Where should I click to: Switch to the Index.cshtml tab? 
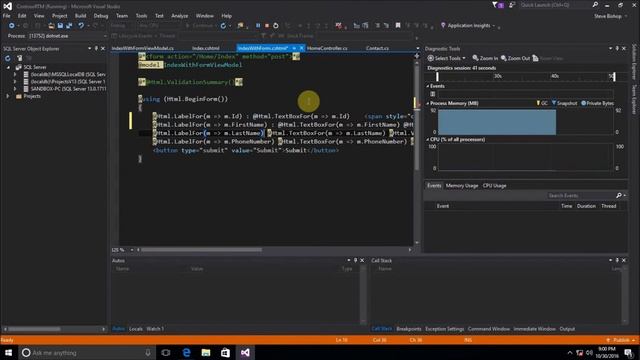[x=205, y=48]
